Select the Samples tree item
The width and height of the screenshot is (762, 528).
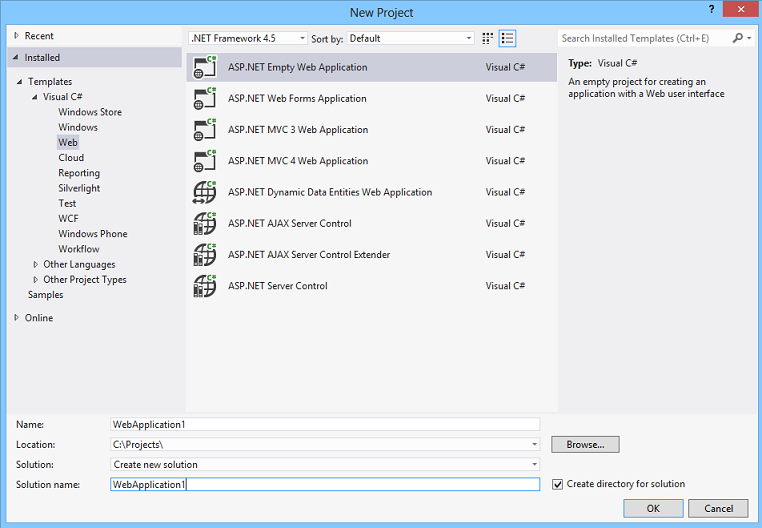pyautogui.click(x=45, y=295)
